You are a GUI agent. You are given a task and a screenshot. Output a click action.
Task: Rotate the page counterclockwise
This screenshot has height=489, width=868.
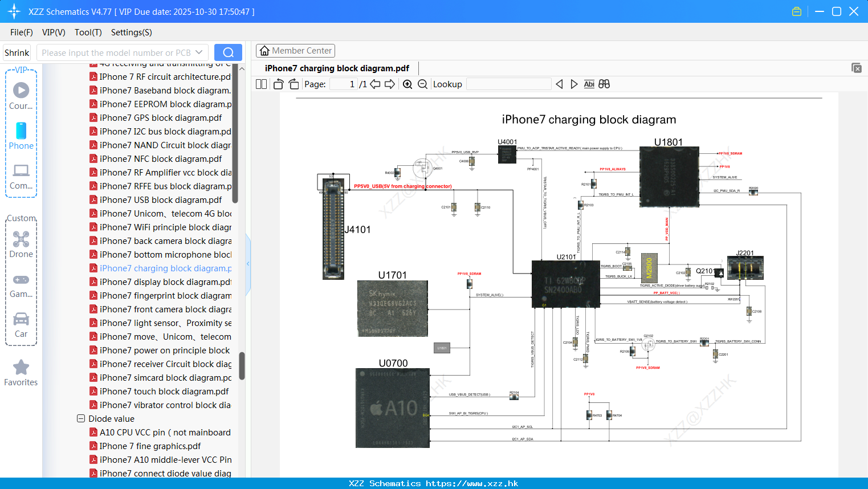[278, 84]
